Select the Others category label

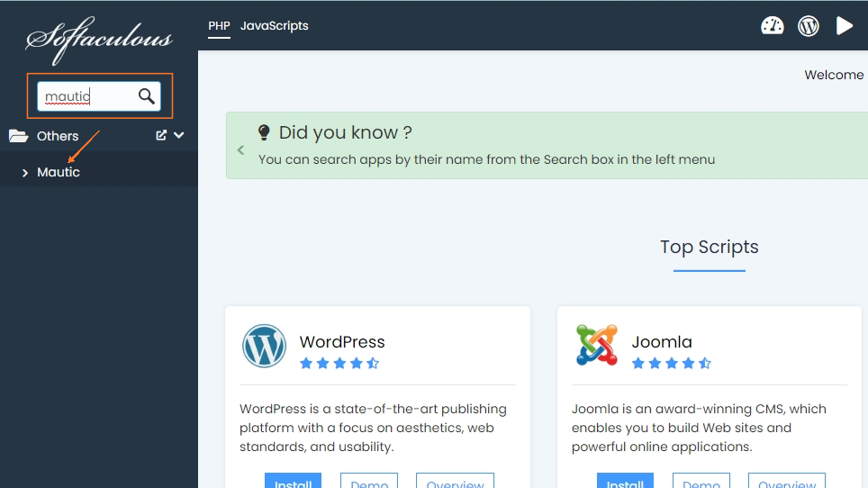click(x=58, y=136)
